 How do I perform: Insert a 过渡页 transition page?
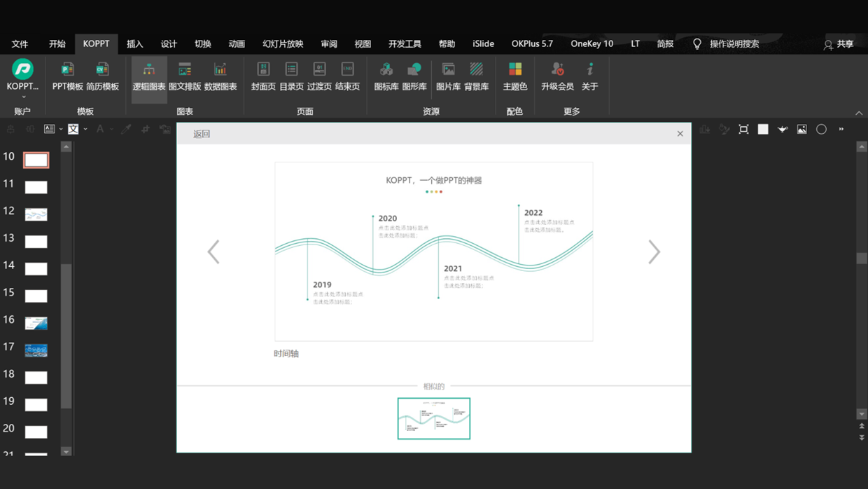[x=319, y=76]
